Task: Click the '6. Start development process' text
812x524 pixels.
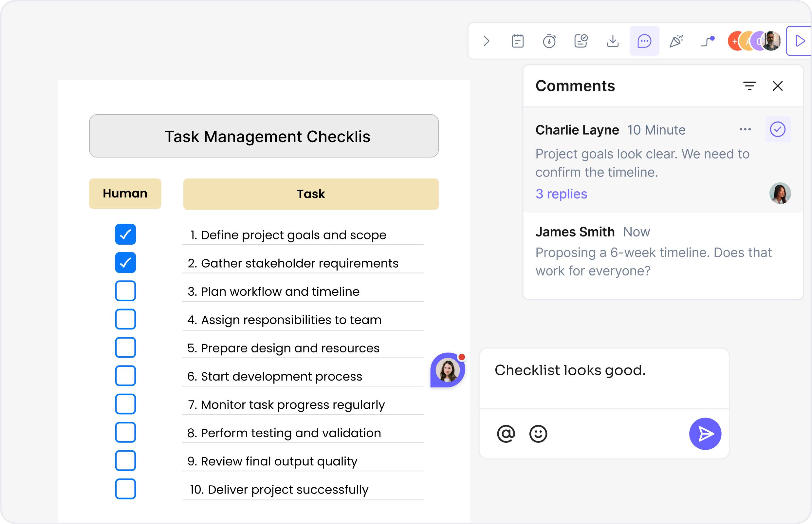Action: pos(274,376)
